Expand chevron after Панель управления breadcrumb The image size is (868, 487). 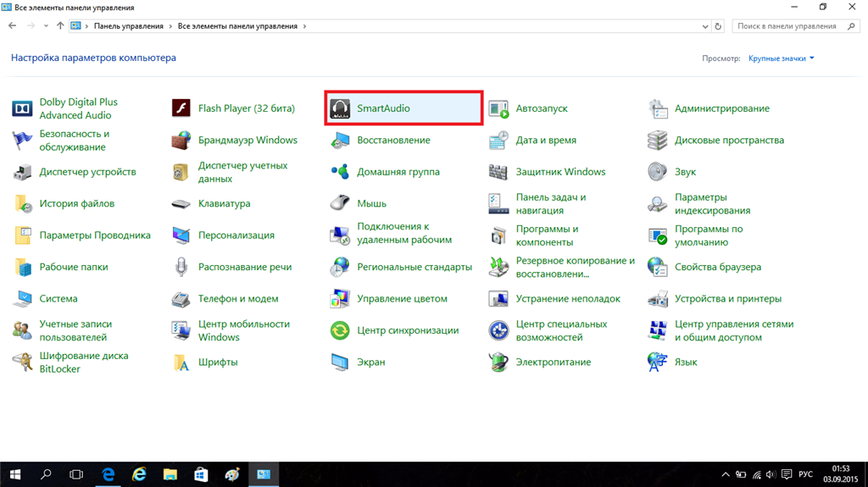pos(170,26)
